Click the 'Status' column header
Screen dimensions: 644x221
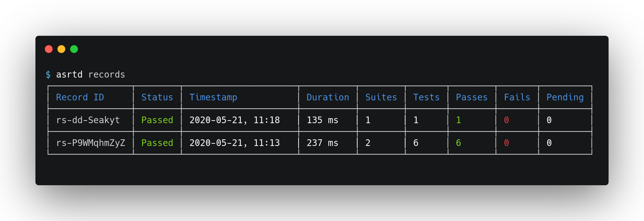[x=157, y=97]
